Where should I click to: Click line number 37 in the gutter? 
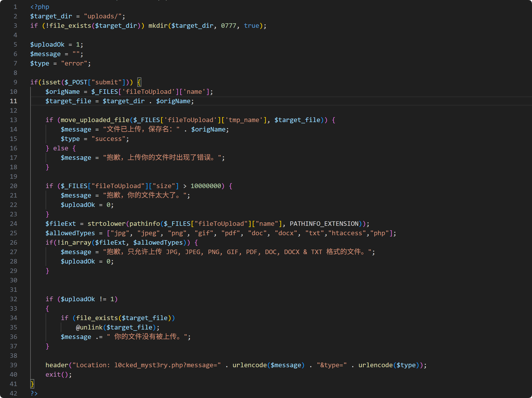click(13, 346)
